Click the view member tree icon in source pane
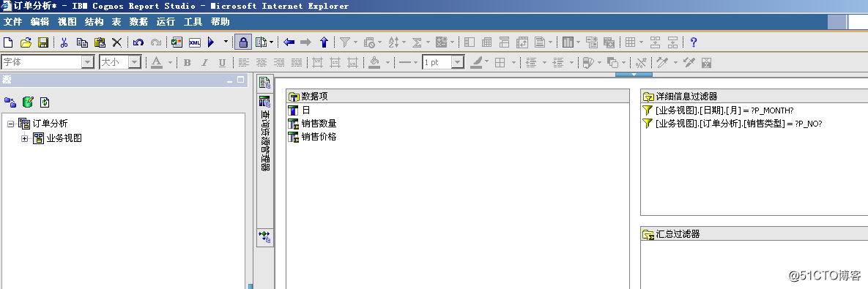The width and height of the screenshot is (868, 289). pyautogui.click(x=10, y=102)
